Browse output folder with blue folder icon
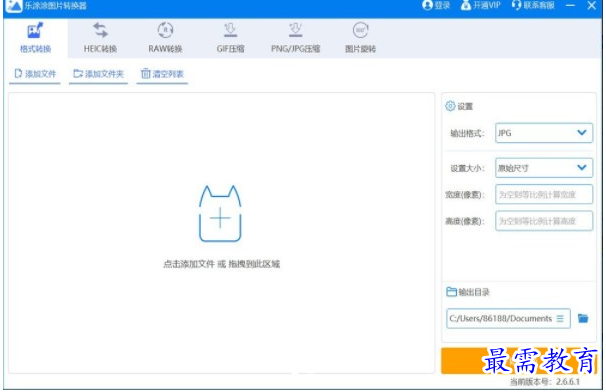The image size is (606, 392). pos(583,318)
